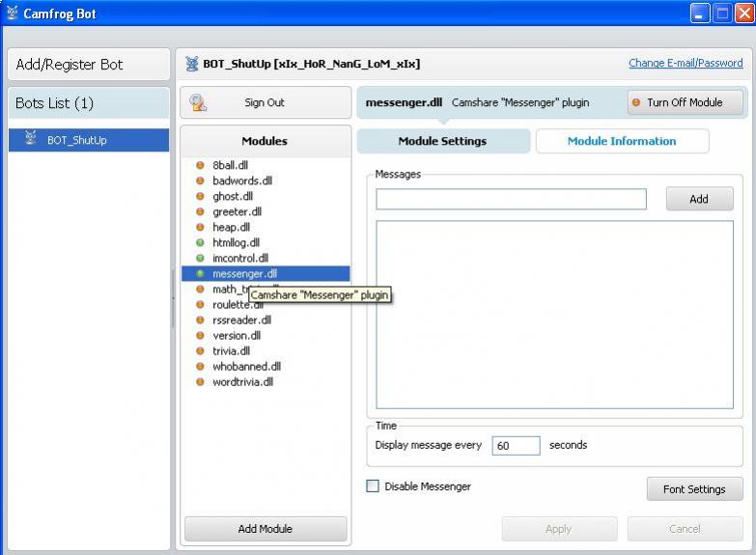Screen dimensions: 756x555
Task: Select BOT_ShutUp in the bots list
Action: (89, 140)
